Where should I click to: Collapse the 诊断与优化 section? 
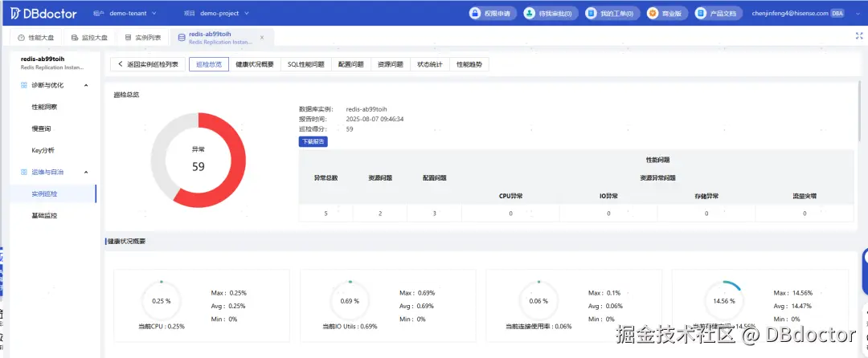[x=86, y=85]
